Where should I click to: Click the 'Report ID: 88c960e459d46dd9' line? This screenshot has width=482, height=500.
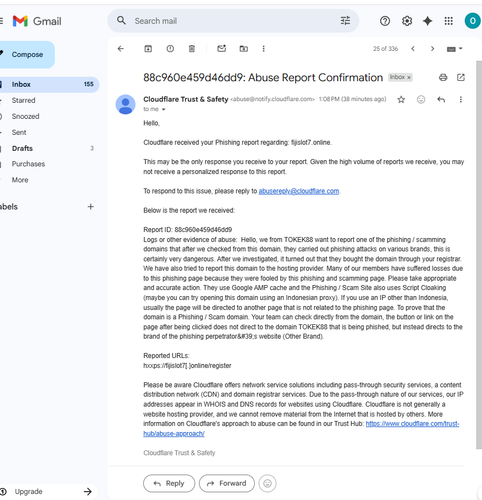188,230
